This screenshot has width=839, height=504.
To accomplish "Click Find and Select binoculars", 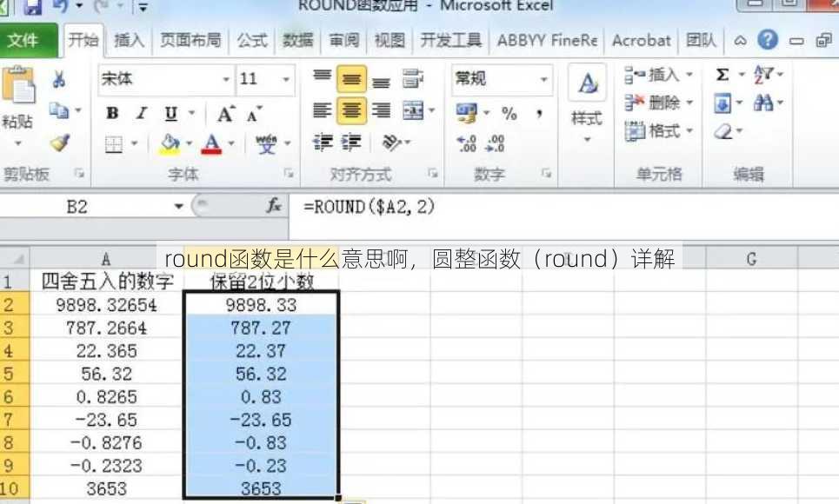I will click(763, 103).
